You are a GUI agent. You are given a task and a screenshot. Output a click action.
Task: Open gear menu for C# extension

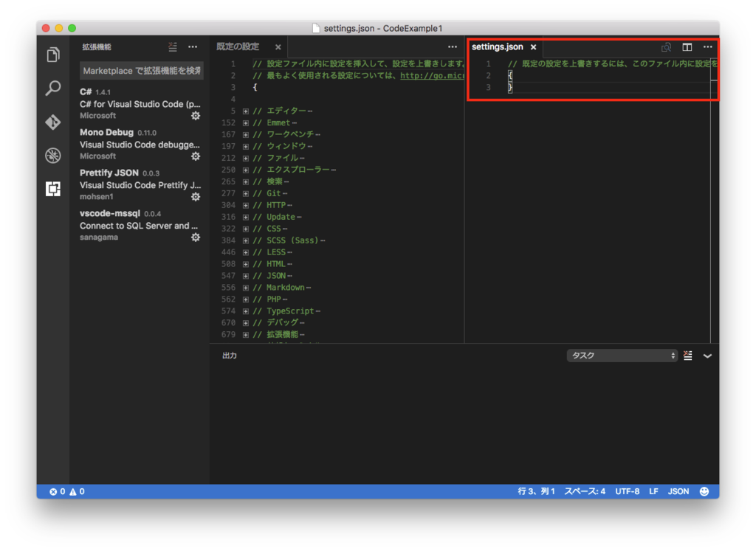195,116
